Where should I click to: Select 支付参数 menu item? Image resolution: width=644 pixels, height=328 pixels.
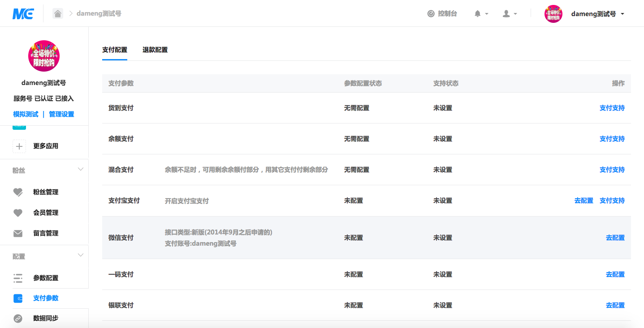click(x=46, y=298)
